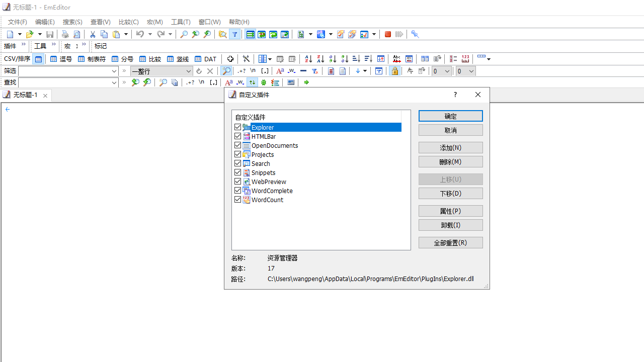Image resolution: width=644 pixels, height=362 pixels.
Task: Create a new document with the New icon
Action: (x=9, y=34)
